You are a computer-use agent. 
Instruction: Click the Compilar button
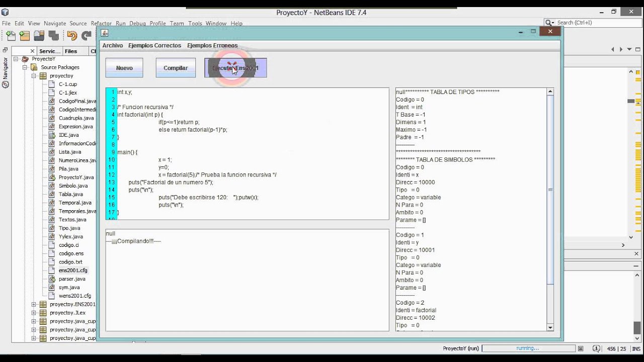(x=176, y=68)
